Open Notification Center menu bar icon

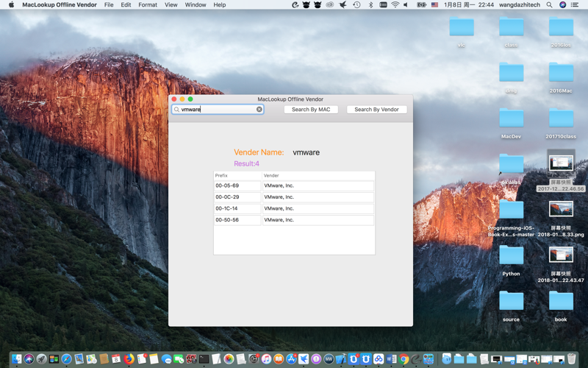(575, 5)
